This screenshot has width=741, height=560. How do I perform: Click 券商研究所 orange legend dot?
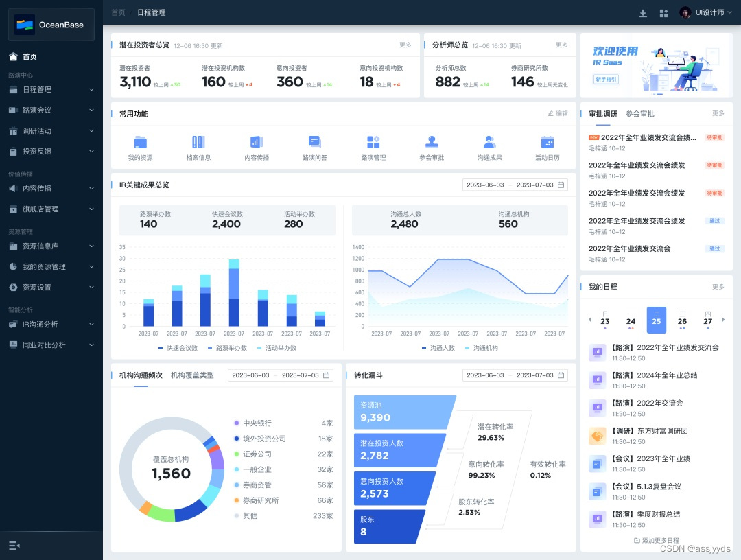tap(237, 500)
